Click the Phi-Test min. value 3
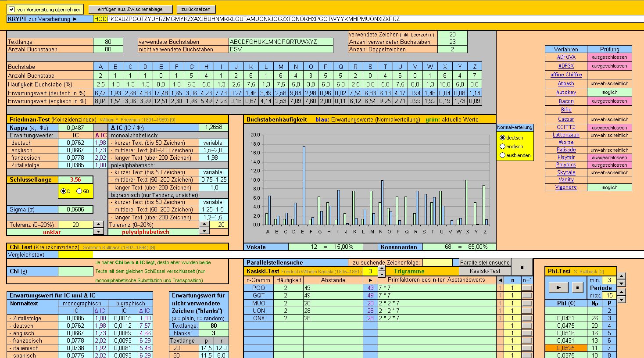 click(x=609, y=280)
